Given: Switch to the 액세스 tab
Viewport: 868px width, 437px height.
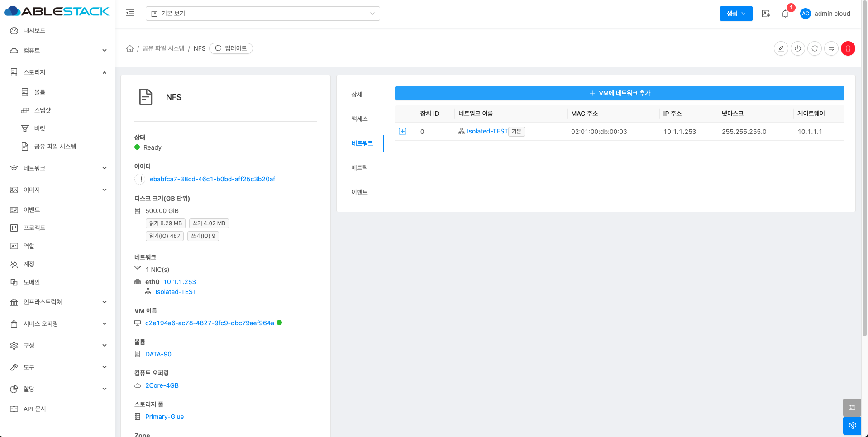Looking at the screenshot, I should tap(359, 119).
